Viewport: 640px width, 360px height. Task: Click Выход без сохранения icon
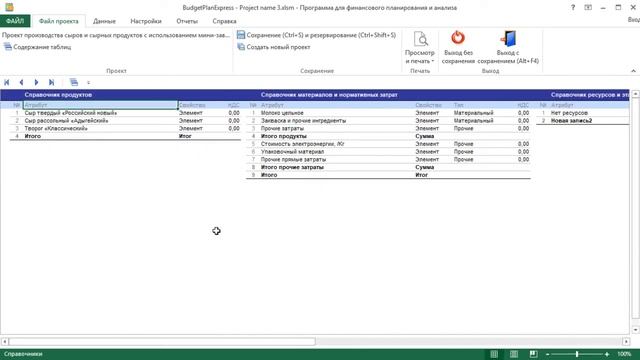click(458, 38)
